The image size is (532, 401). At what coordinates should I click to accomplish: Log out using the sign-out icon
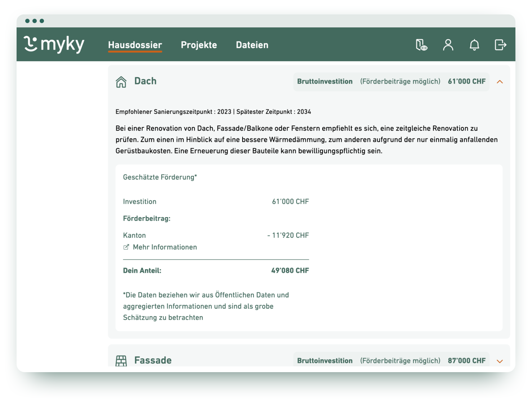[x=500, y=45]
